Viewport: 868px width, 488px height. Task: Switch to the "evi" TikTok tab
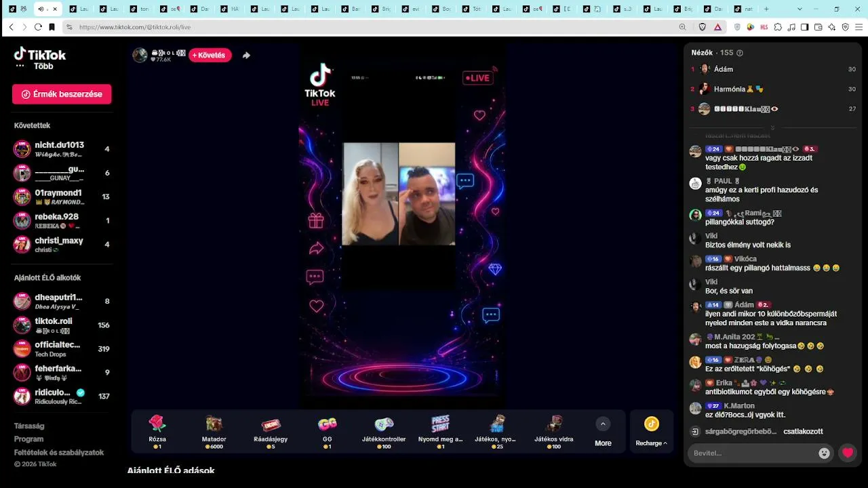click(x=413, y=9)
